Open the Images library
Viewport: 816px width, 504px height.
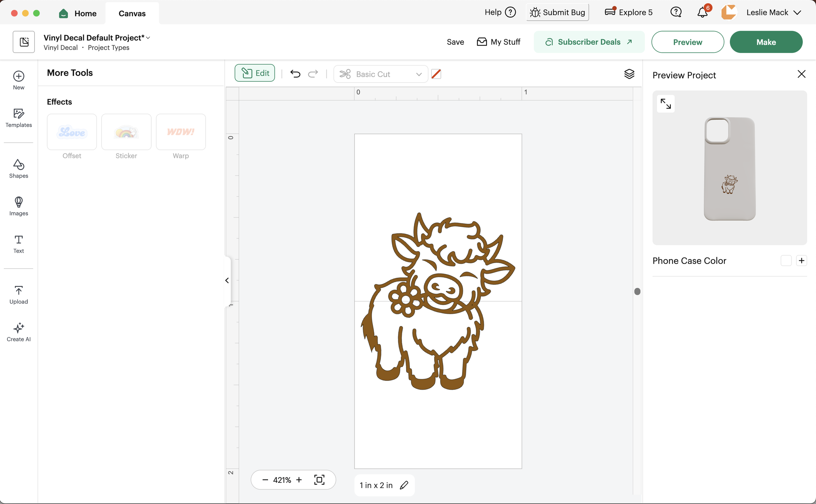click(18, 206)
